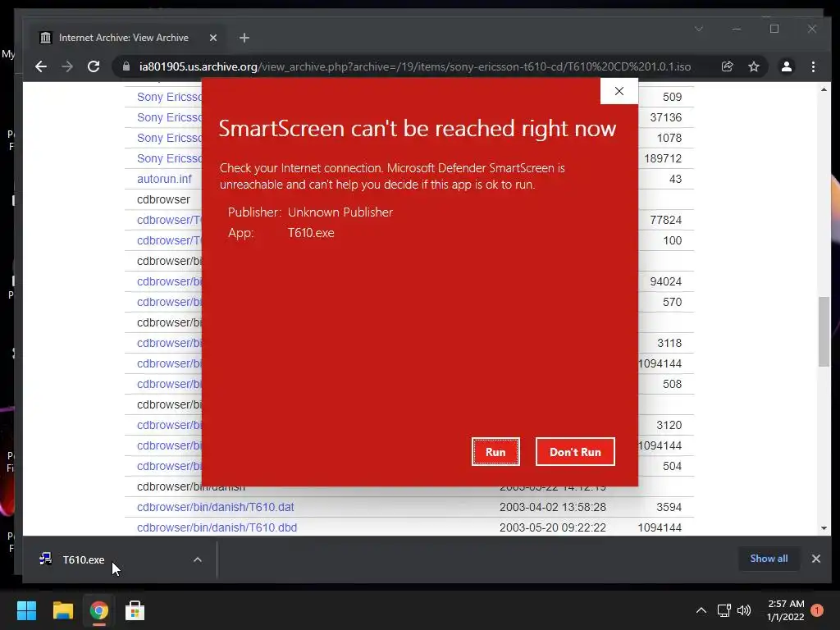Reload the Internet Archive page
This screenshot has width=840, height=630.
click(x=94, y=66)
